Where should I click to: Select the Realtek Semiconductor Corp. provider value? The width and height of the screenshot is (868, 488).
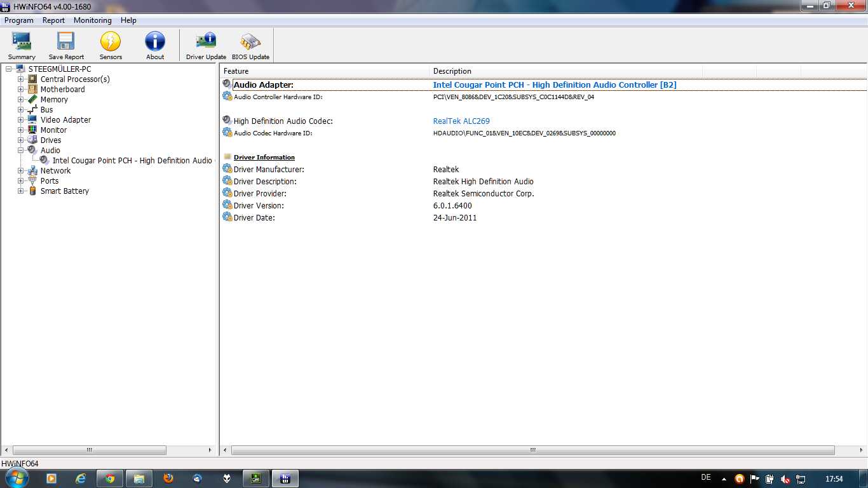tap(484, 193)
